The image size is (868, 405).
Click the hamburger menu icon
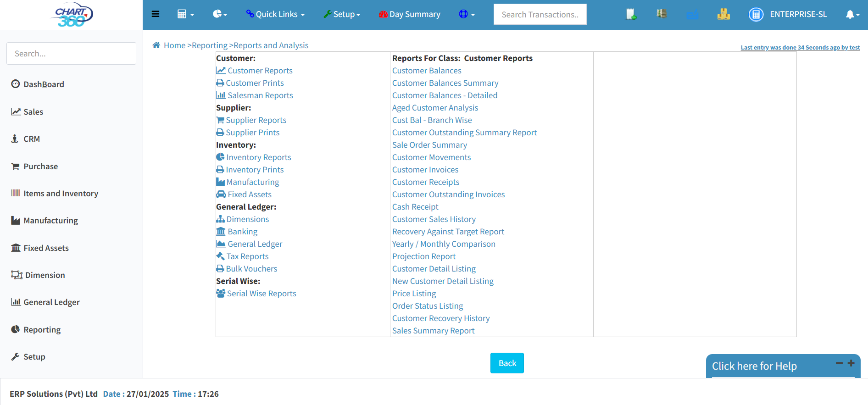[156, 14]
